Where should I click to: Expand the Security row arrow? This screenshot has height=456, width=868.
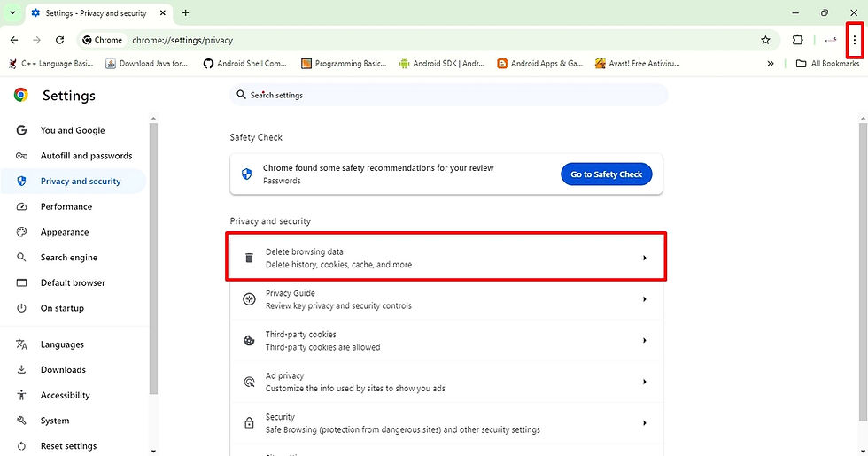click(645, 423)
